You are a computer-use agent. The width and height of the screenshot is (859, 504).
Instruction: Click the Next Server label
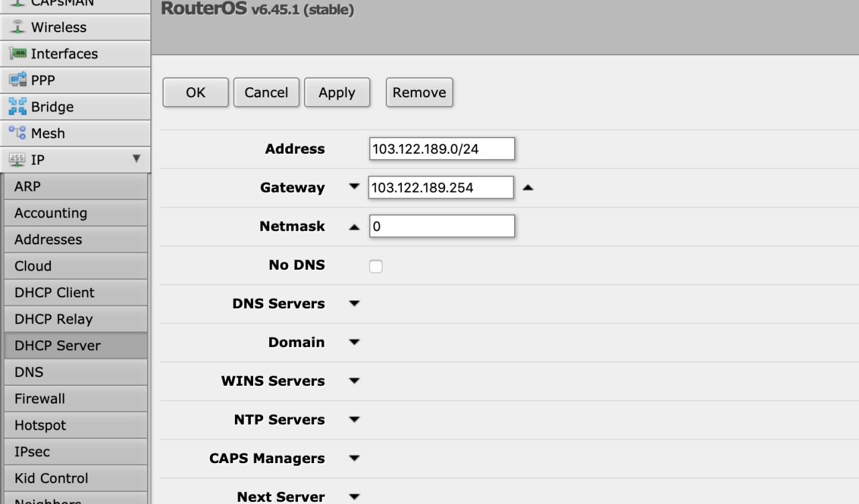pyautogui.click(x=281, y=497)
